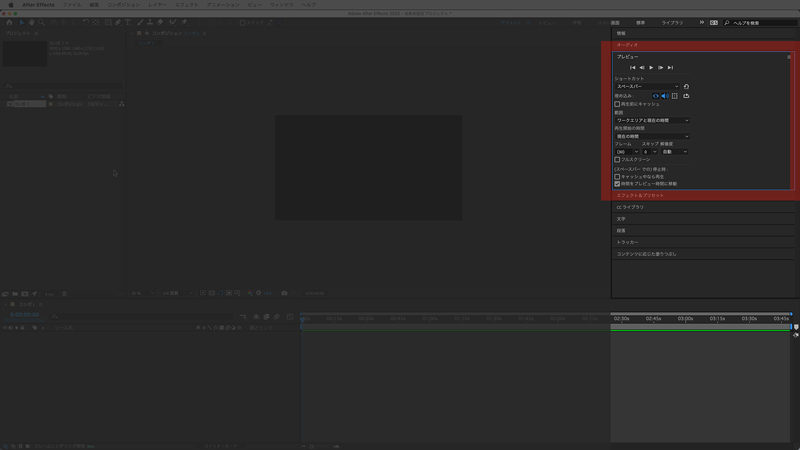
Task: Click the loop options icon in preview
Action: pyautogui.click(x=686, y=95)
